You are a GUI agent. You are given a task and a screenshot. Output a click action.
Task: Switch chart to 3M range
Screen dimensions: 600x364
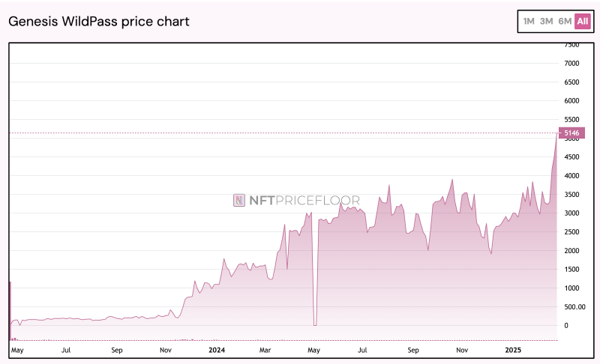coord(547,21)
